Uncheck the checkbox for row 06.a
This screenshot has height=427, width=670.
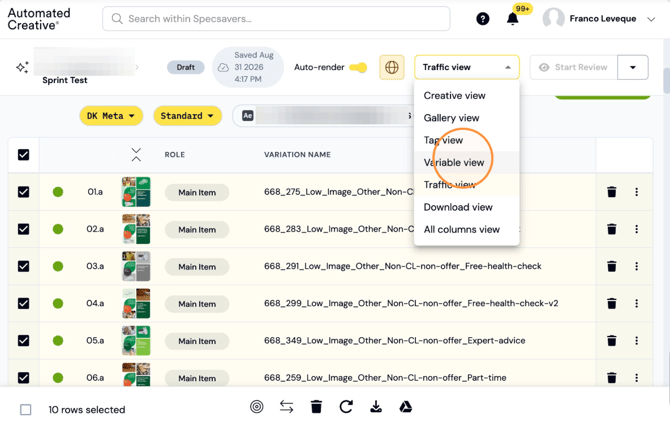pos(24,378)
